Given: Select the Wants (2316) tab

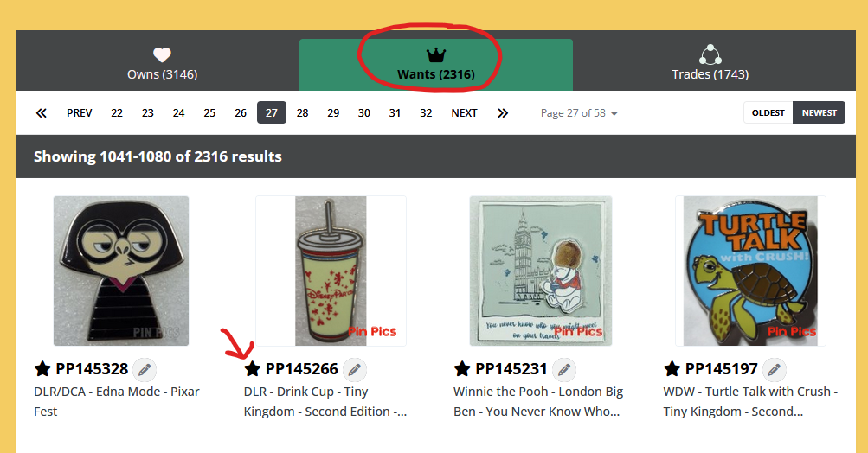Looking at the screenshot, I should [x=436, y=65].
